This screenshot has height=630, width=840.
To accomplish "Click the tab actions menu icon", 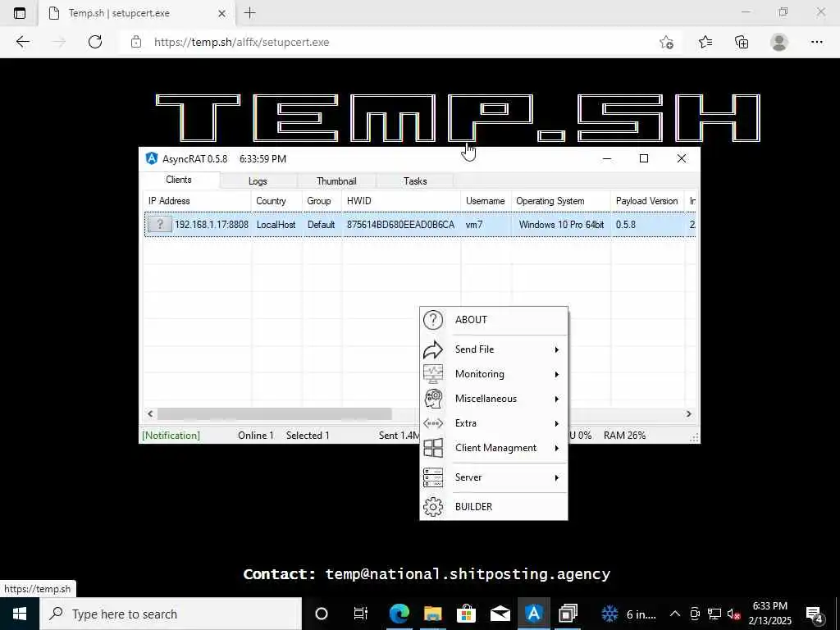I will (x=20, y=13).
